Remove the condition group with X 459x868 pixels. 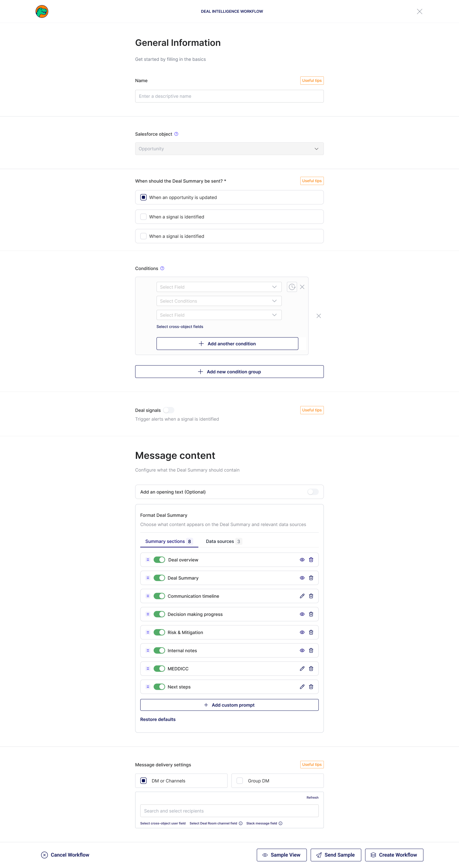pos(319,316)
